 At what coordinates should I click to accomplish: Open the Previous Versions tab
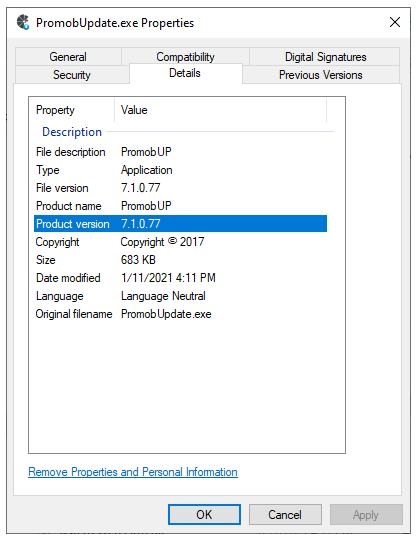tap(321, 75)
